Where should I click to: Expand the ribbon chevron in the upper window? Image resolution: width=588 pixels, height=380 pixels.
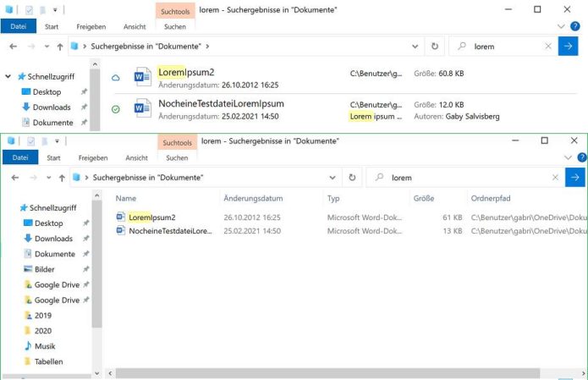pos(564,26)
